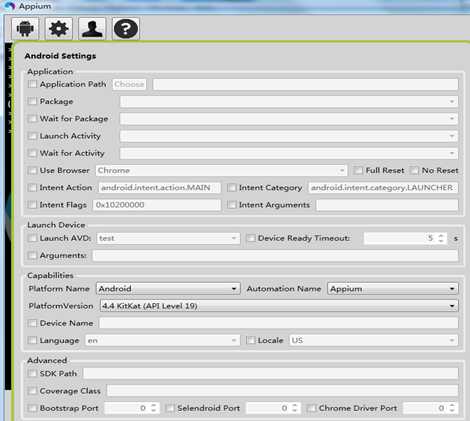This screenshot has height=421, width=470.
Task: Click the Selendroid Port spinner arrows
Action: point(295,408)
